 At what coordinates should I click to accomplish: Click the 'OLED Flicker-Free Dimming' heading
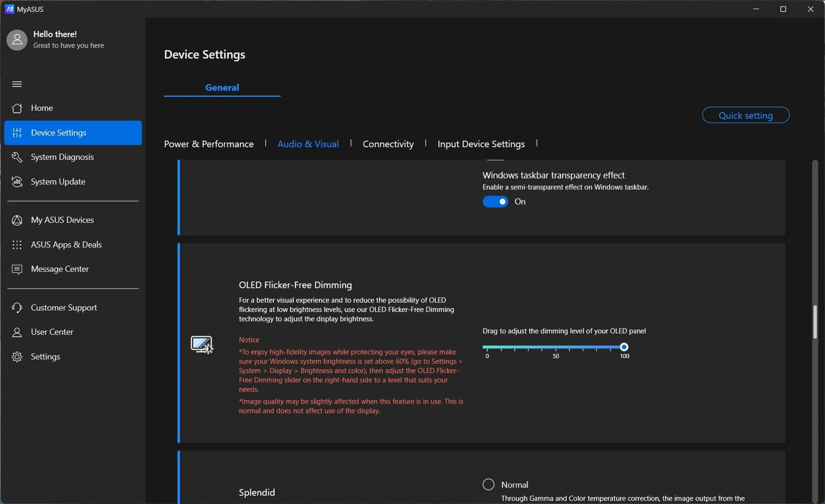tap(295, 285)
